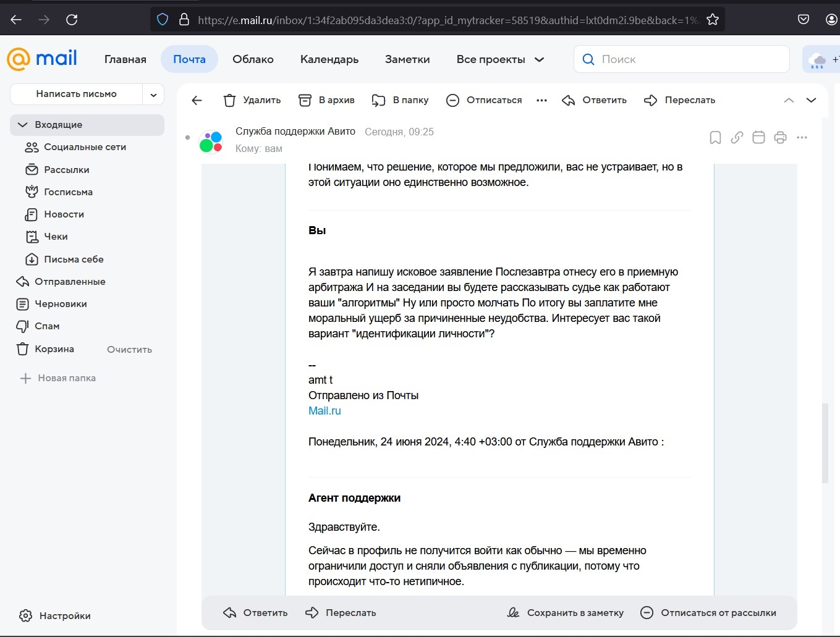Screen dimensions: 840x637
Task: Click the browser forward arrow
Action: pos(44,20)
